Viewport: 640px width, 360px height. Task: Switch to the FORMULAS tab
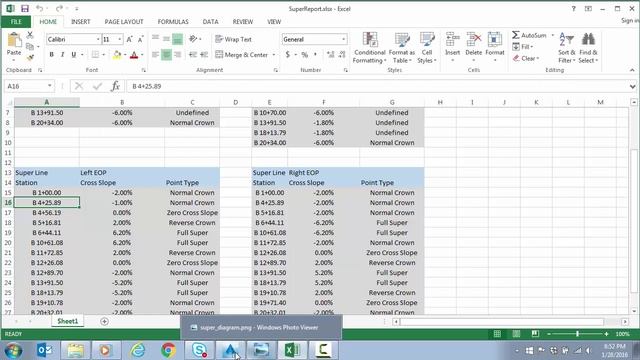(173, 22)
